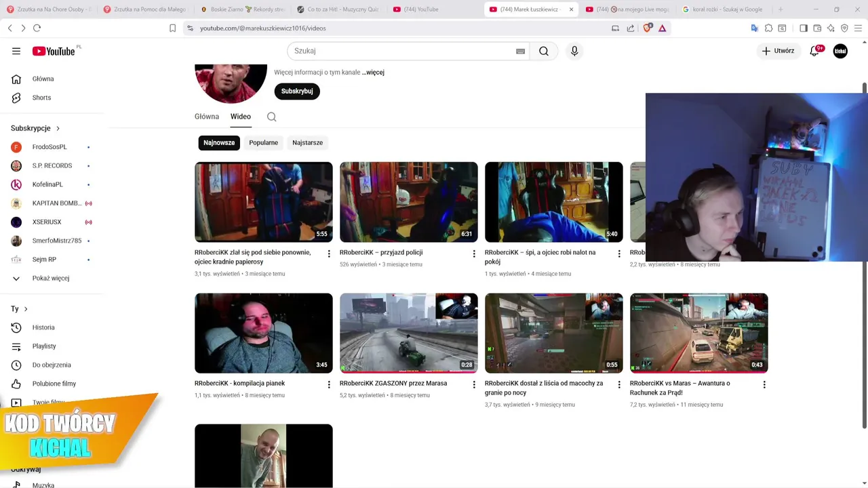Open Brave Shields lion icon
This screenshot has width=868, height=488.
click(x=648, y=28)
